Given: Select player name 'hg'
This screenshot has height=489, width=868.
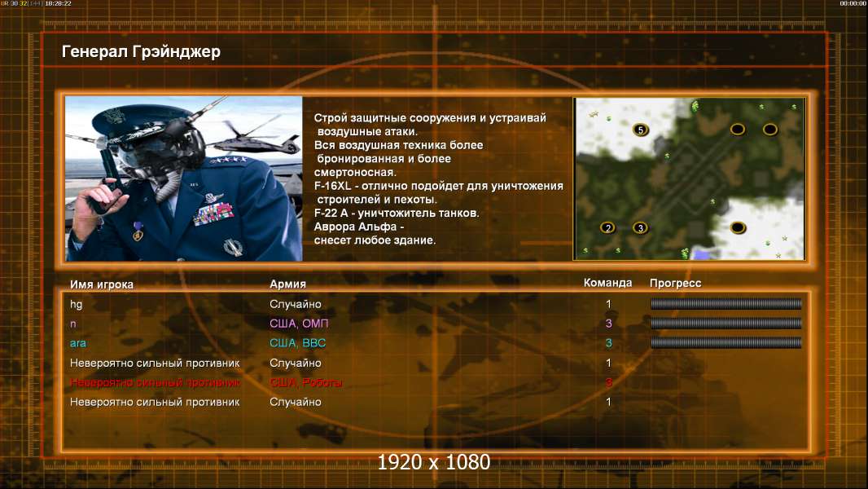Looking at the screenshot, I should (77, 304).
